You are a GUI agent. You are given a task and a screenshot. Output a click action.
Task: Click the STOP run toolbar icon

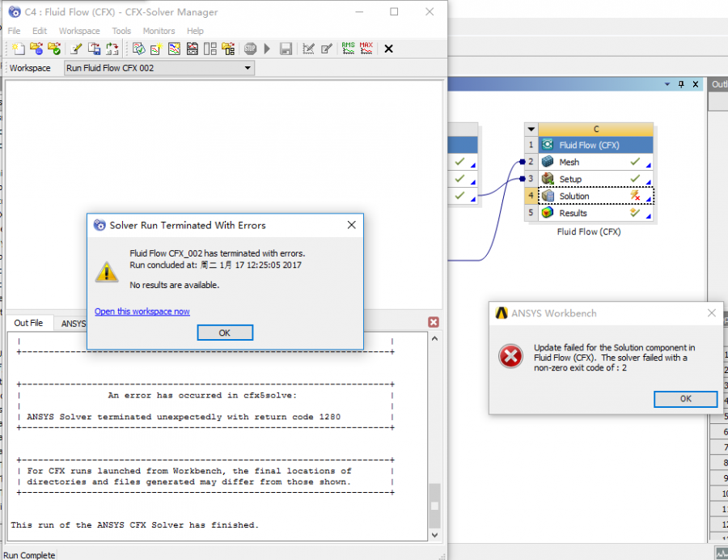tap(250, 49)
